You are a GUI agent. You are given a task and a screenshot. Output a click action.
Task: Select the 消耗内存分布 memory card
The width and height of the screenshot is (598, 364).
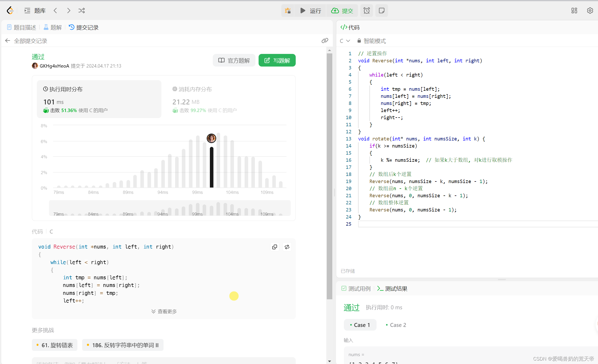pos(229,99)
